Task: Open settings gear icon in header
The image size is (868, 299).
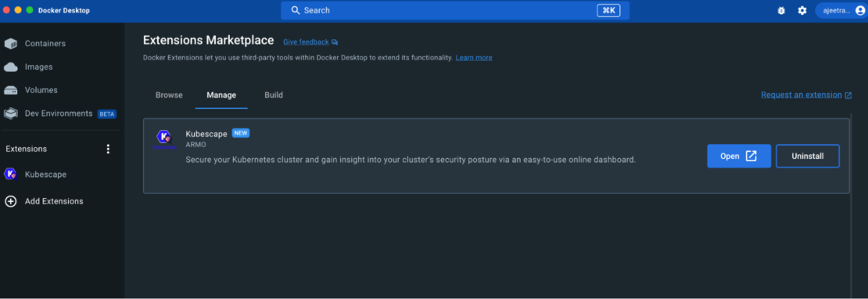Action: tap(802, 10)
